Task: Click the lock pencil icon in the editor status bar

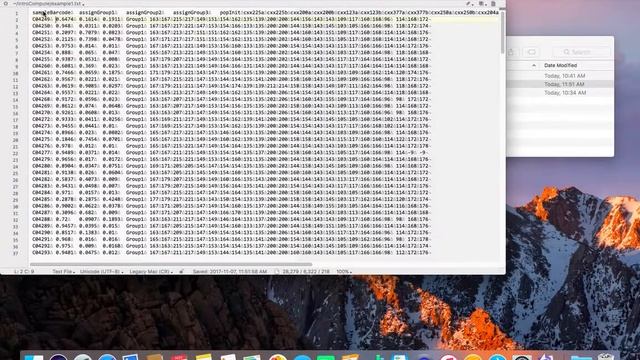Action: (x=181, y=271)
